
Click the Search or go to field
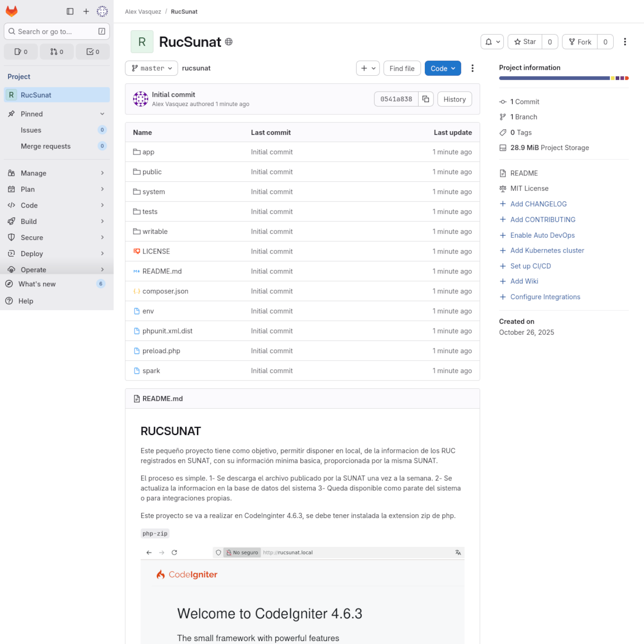coord(52,31)
